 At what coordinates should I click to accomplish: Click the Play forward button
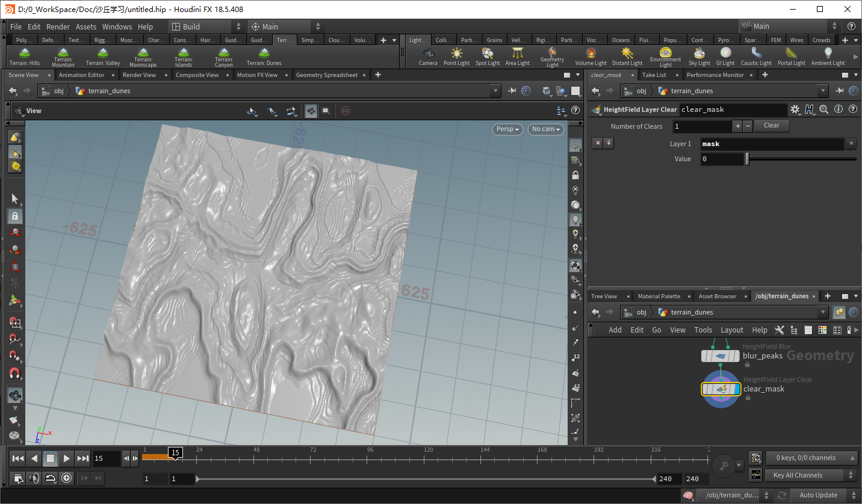coord(67,458)
